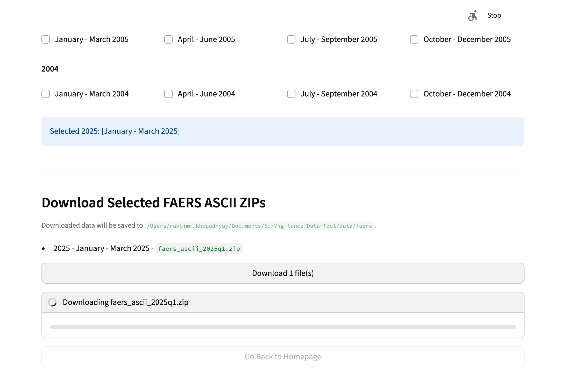The image size is (566, 392).
Task: Click the Stop button
Action: coord(494,16)
